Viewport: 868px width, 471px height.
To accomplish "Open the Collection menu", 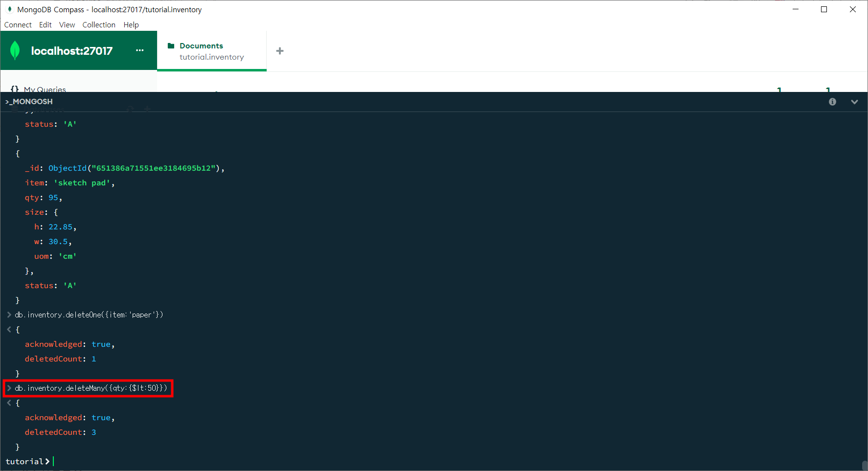I will coord(99,25).
